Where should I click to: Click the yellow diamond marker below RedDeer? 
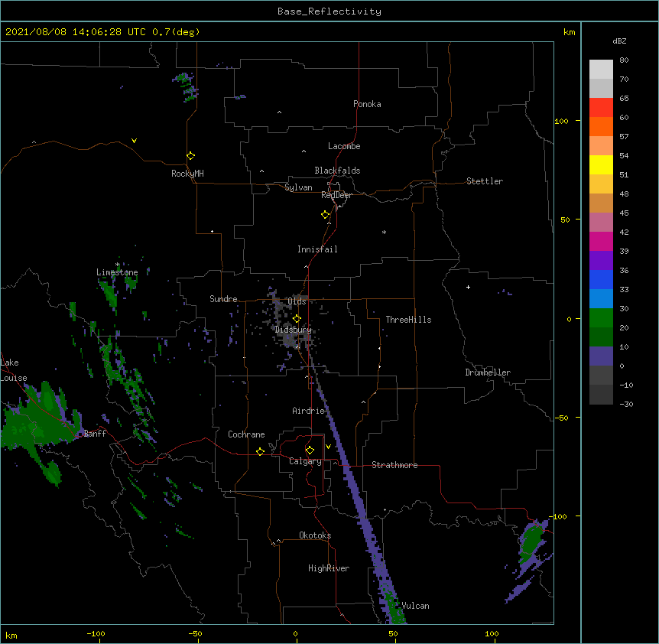(x=325, y=214)
